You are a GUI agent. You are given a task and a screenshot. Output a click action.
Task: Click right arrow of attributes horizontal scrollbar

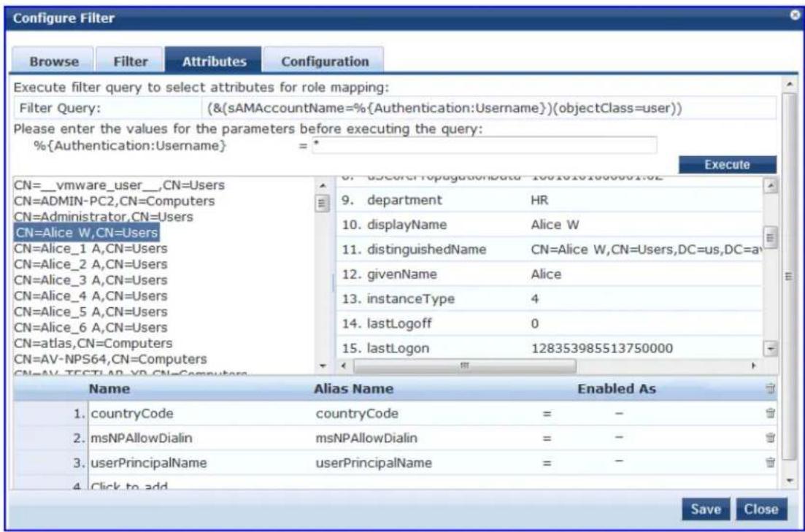coord(754,366)
